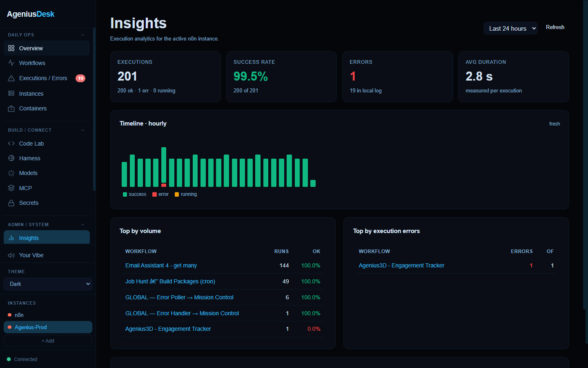Viewport: 588px width, 368px height.
Task: Click the fresh status label
Action: 554,124
